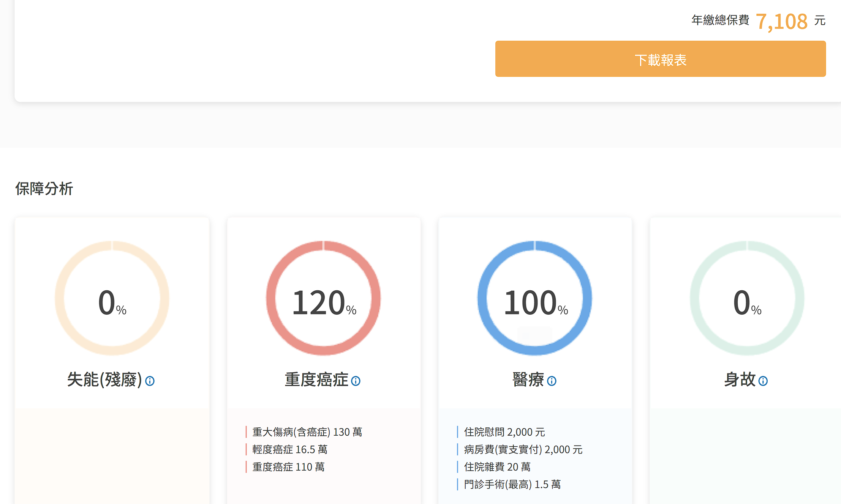The image size is (841, 504).
Task: Click the 身故 card title
Action: (740, 380)
